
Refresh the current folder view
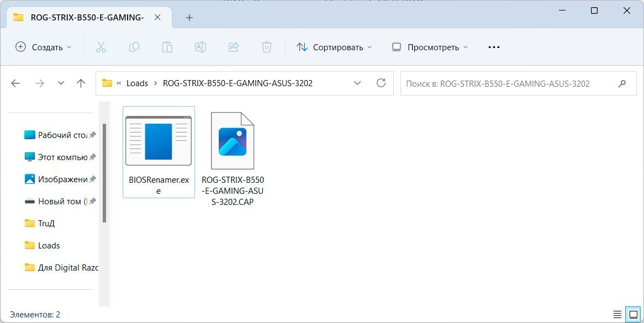(x=381, y=83)
